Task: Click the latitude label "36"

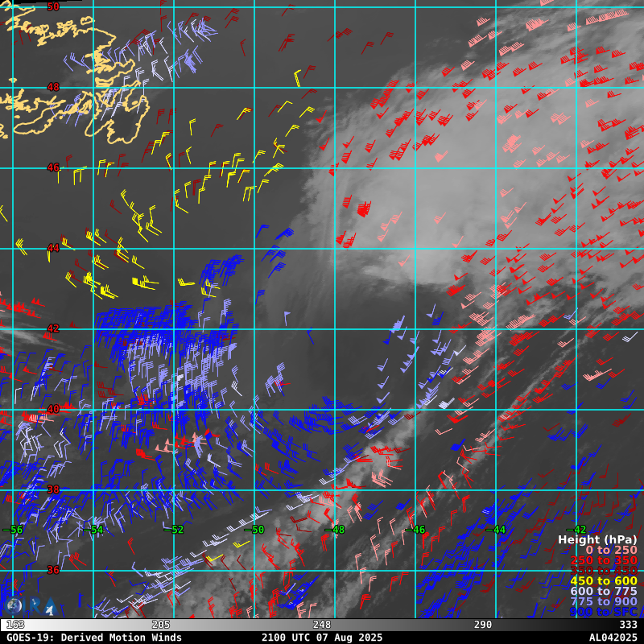Action: tap(53, 570)
